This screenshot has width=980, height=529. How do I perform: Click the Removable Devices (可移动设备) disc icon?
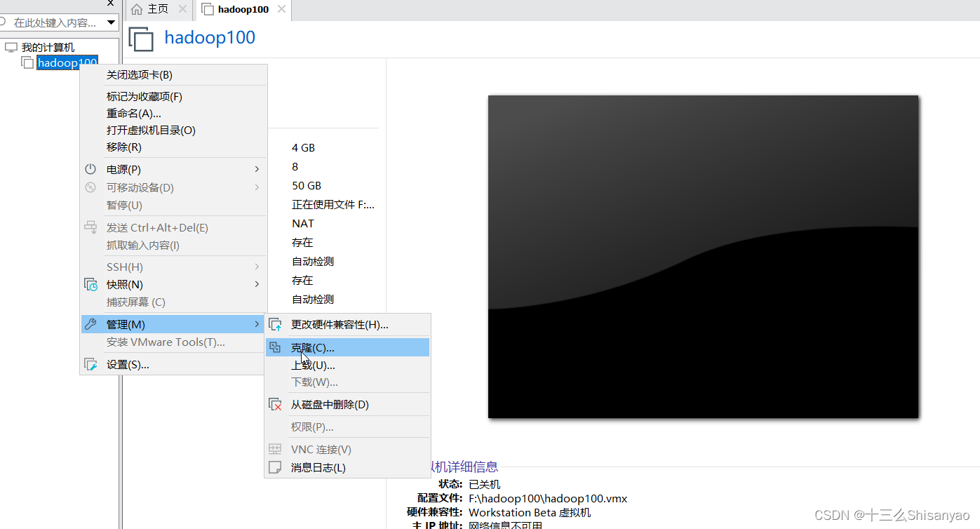(x=90, y=187)
